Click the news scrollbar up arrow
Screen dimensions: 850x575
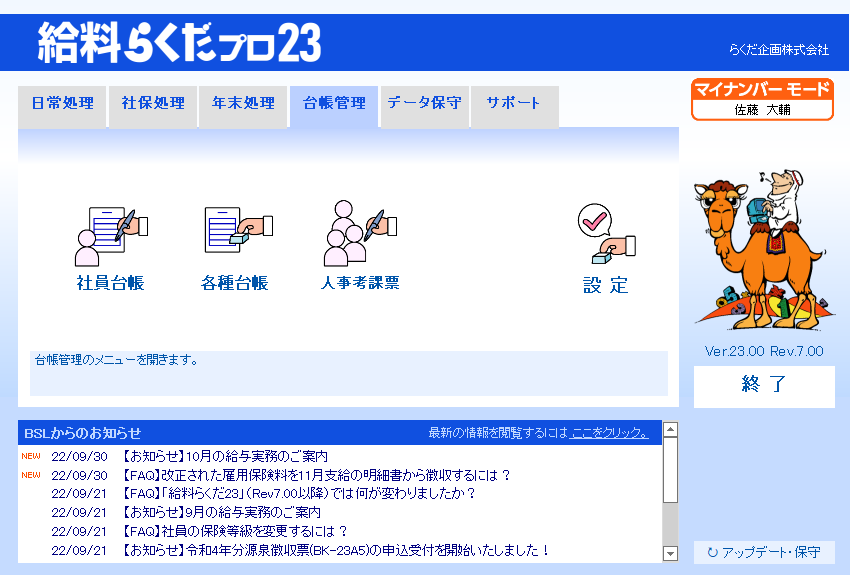click(671, 430)
